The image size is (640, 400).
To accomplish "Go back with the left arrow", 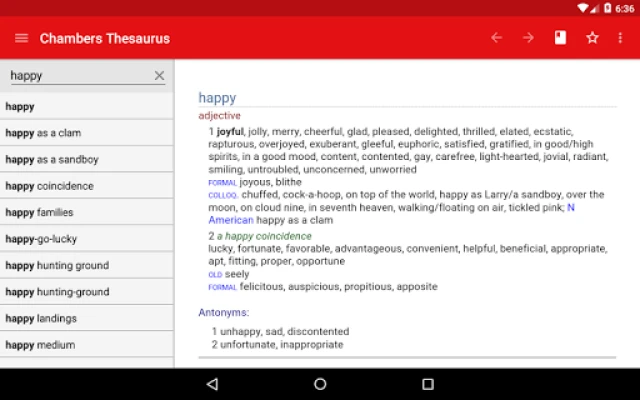I will [x=496, y=38].
